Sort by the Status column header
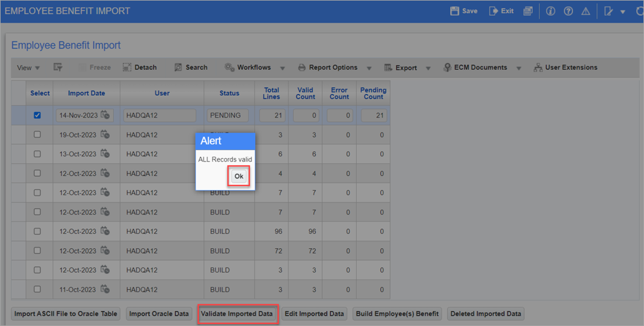Viewport: 644px width, 326px height. point(229,93)
